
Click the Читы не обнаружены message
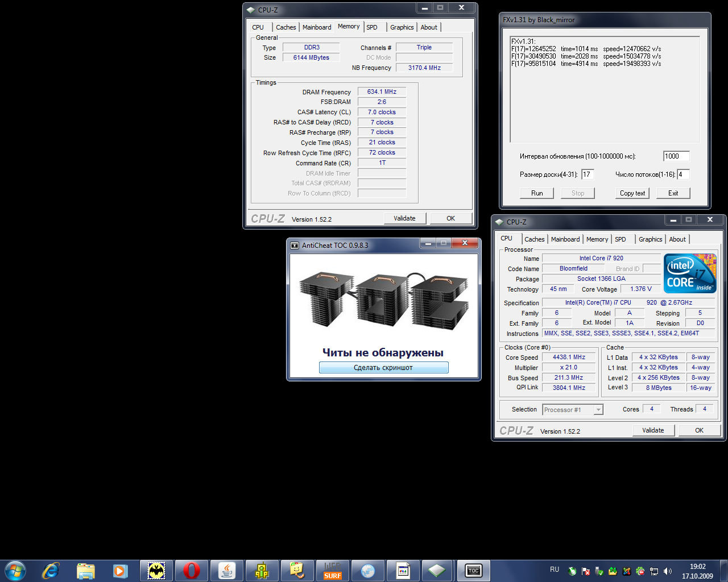pyautogui.click(x=383, y=352)
